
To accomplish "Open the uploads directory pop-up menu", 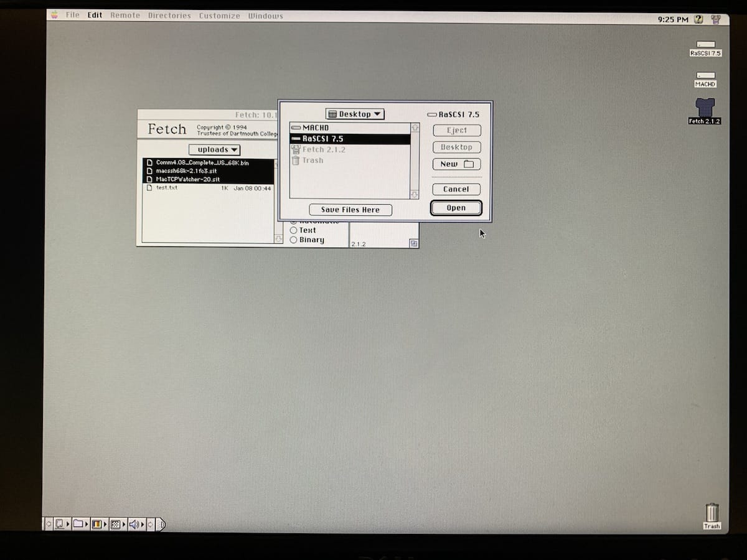I will (214, 150).
